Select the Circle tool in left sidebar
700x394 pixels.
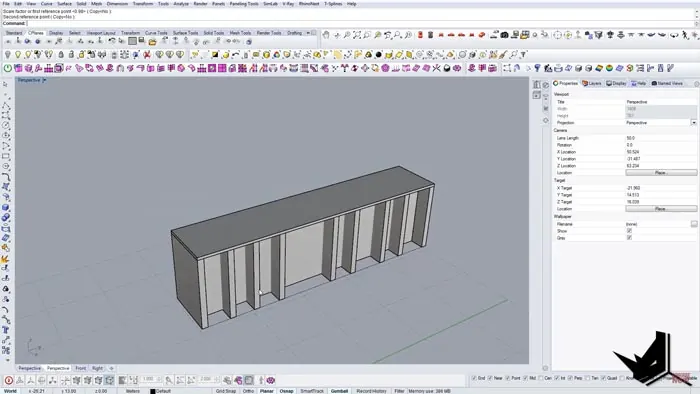click(5, 125)
